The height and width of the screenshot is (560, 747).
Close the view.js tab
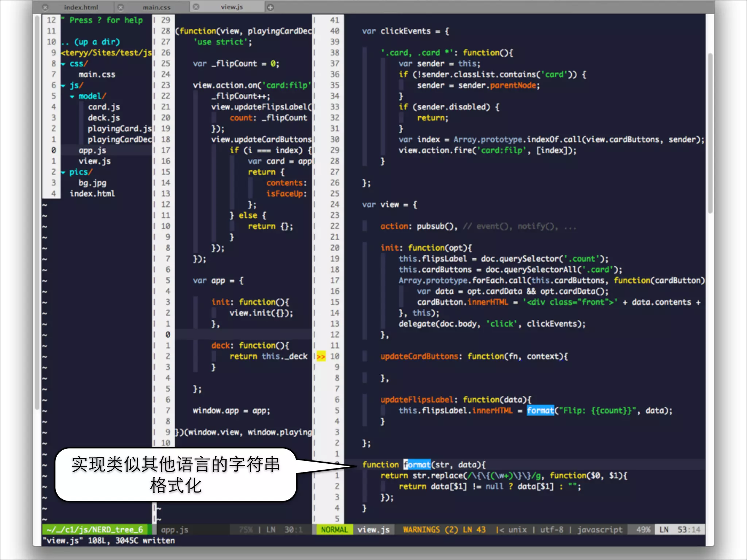(x=196, y=7)
